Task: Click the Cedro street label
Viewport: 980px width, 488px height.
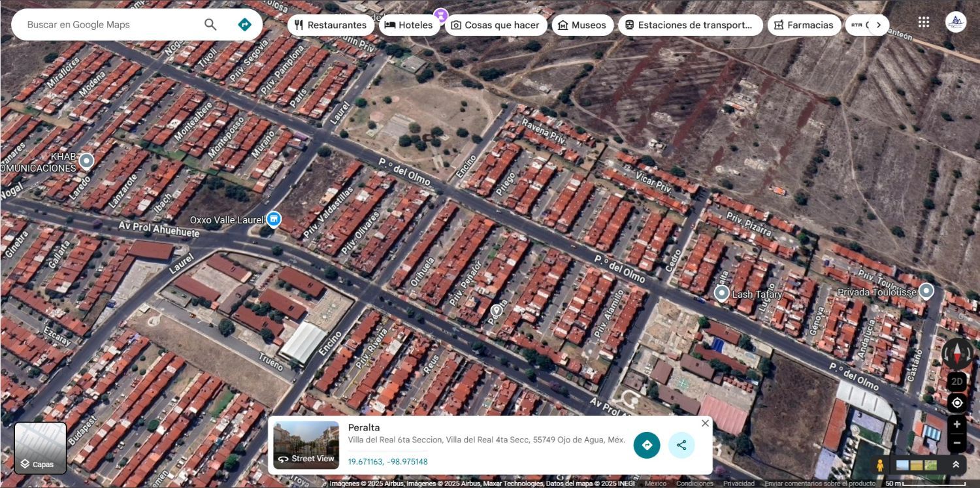Action: point(672,261)
